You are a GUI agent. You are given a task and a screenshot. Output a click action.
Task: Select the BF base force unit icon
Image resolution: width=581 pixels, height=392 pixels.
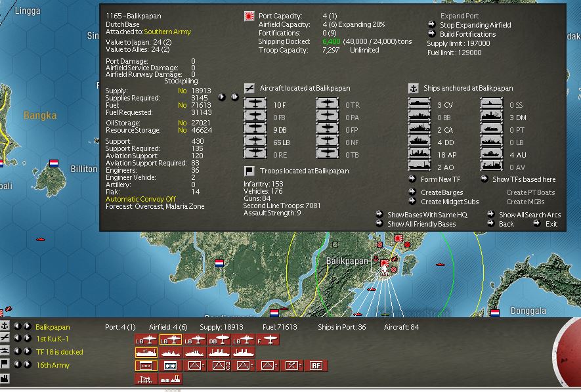pyautogui.click(x=316, y=366)
